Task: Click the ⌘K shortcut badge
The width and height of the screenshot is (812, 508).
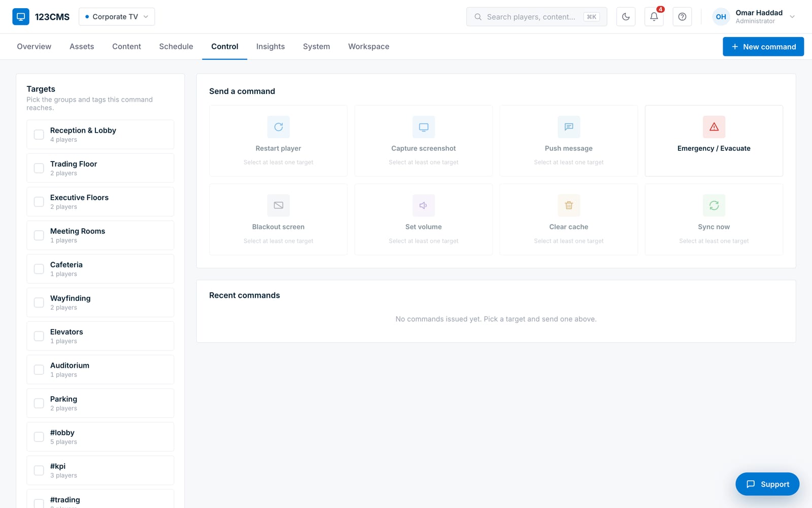Action: [x=591, y=17]
